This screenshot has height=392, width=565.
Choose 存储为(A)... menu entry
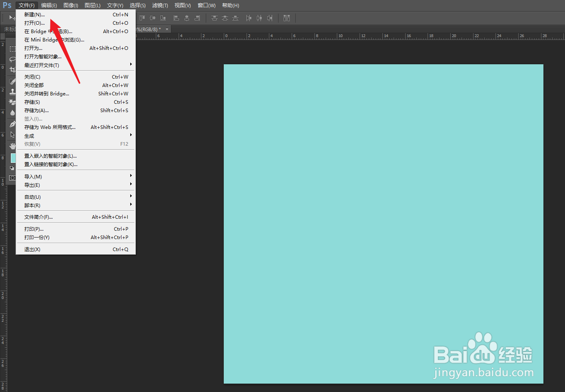76,110
